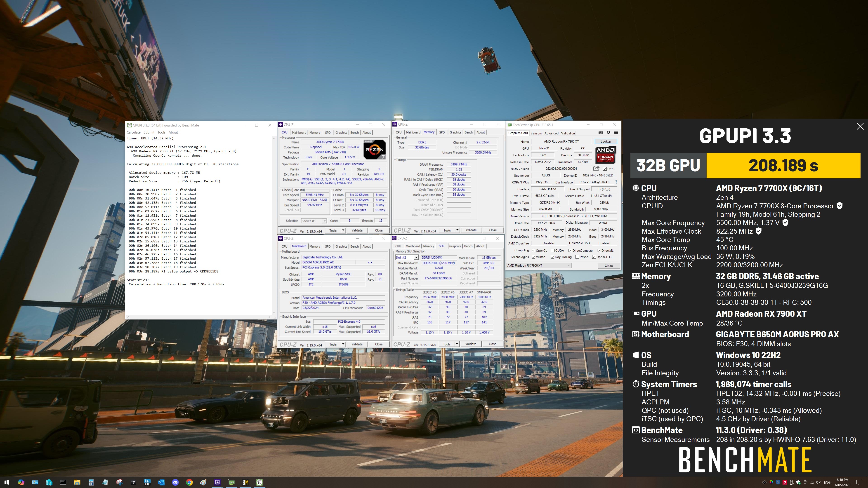868x488 pixels.
Task: Expand Tools arrow in CPU-Z Mainboard window
Action: click(x=343, y=344)
